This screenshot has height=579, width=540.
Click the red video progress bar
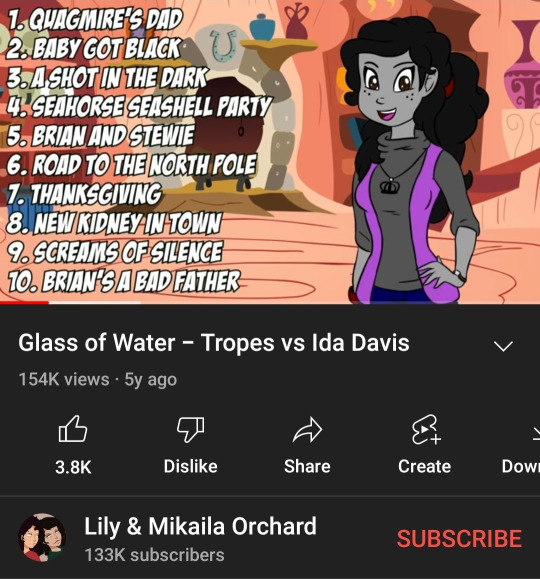[x=24, y=303]
